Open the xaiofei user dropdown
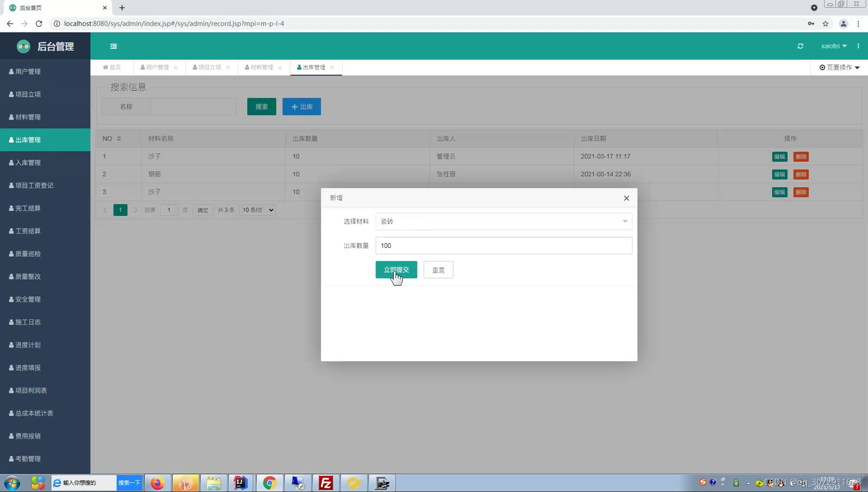 pos(834,46)
